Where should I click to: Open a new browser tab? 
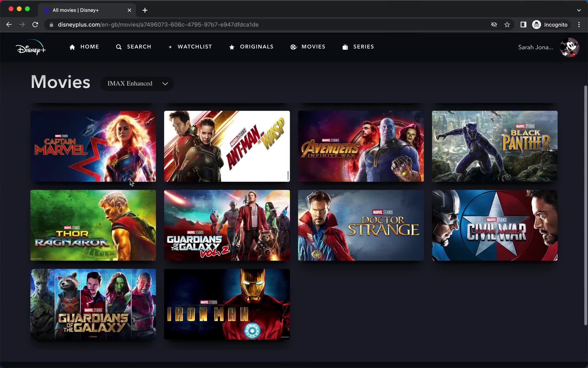[x=145, y=10]
